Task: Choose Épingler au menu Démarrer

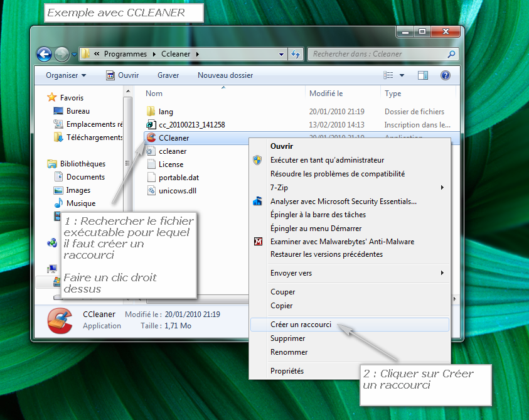Action: 350,229
